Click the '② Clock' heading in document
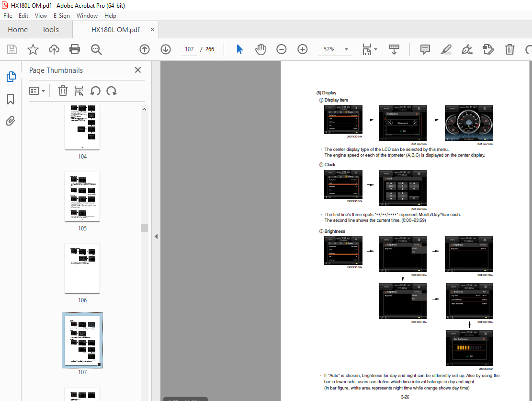Image resolution: width=532 pixels, height=401 pixels. [327, 165]
